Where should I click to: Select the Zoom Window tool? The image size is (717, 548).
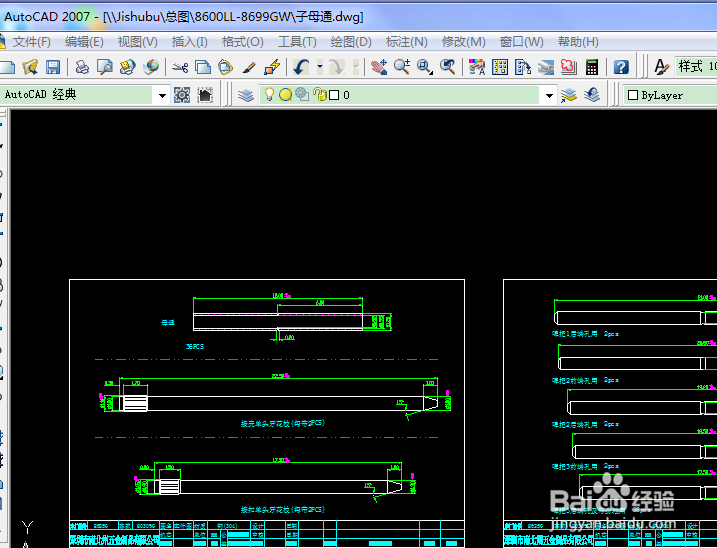425,67
